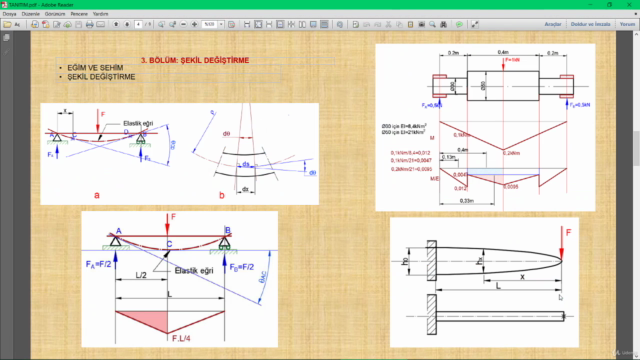Click the rotate view icon
Viewport: 640px width, 360px height.
click(340, 24)
